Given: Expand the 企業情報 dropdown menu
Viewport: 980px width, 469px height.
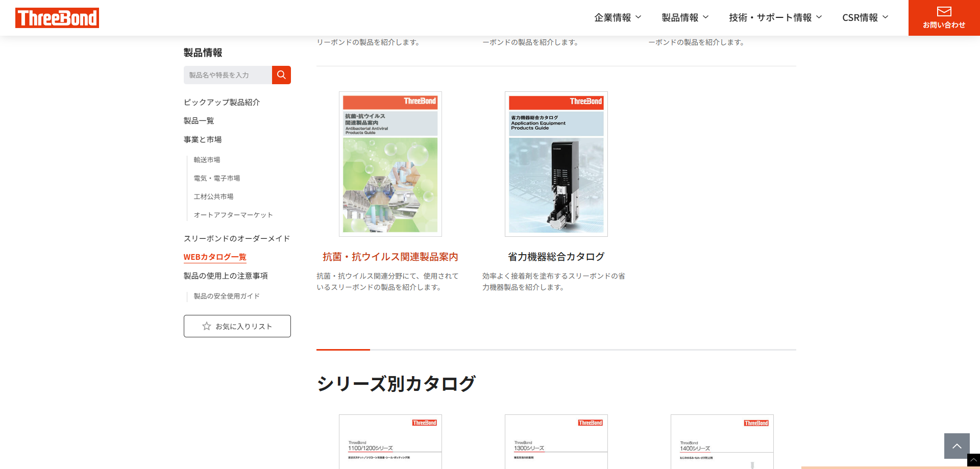Looking at the screenshot, I should tap(618, 18).
